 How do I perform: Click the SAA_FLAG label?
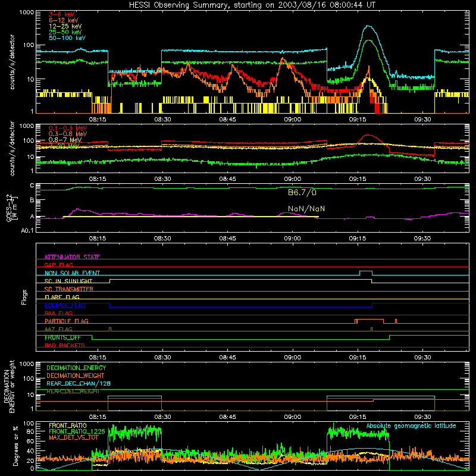point(58,313)
